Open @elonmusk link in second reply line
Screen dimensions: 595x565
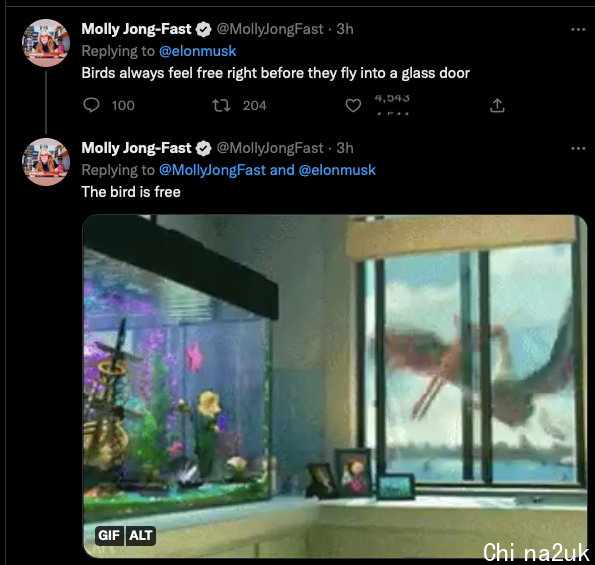coord(337,170)
